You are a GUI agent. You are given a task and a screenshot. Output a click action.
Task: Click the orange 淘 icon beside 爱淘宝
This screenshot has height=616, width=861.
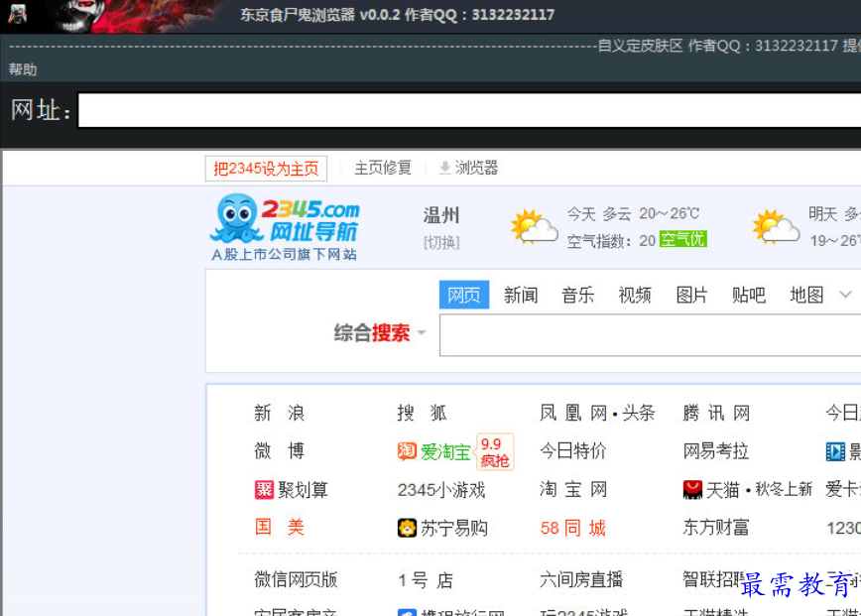tap(407, 451)
